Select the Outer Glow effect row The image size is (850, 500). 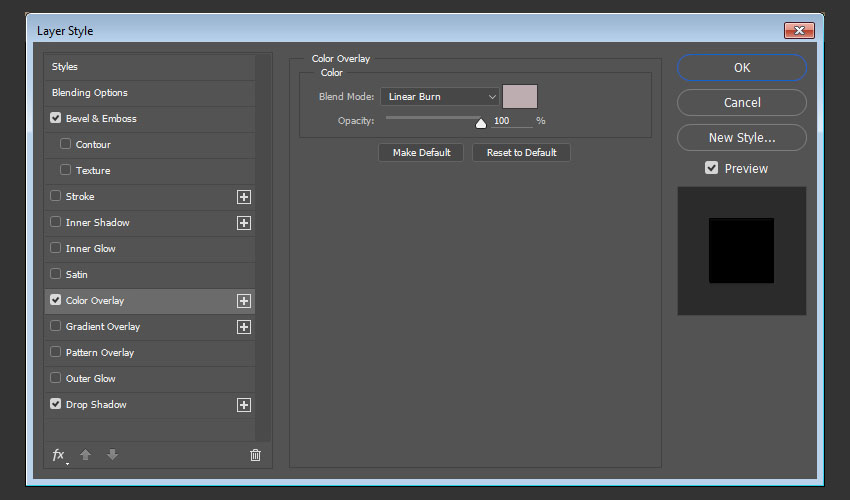[91, 379]
